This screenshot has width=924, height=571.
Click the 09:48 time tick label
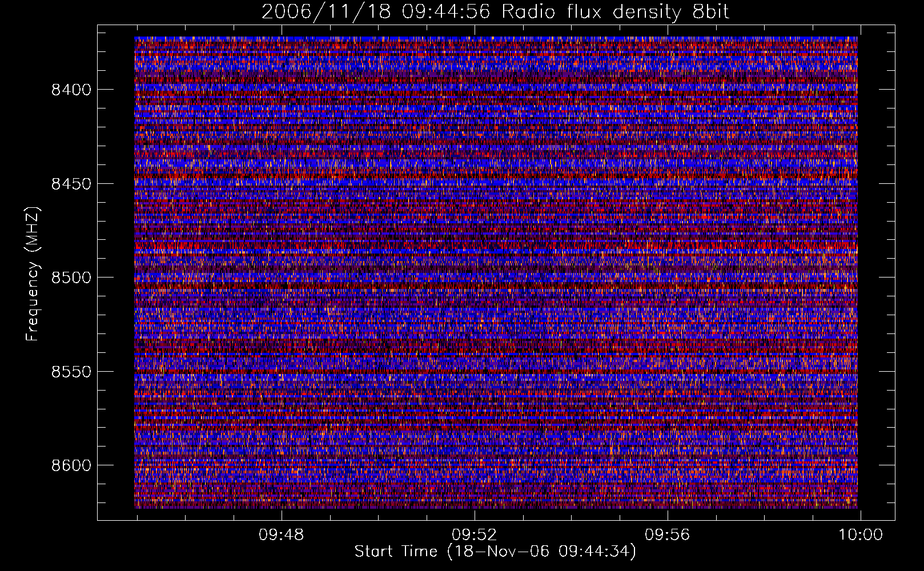click(x=282, y=535)
